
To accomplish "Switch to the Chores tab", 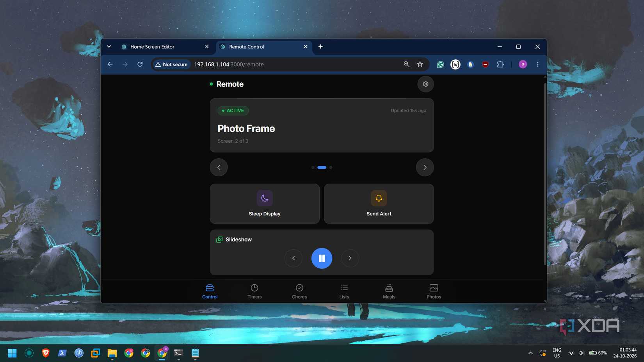I will tap(299, 291).
